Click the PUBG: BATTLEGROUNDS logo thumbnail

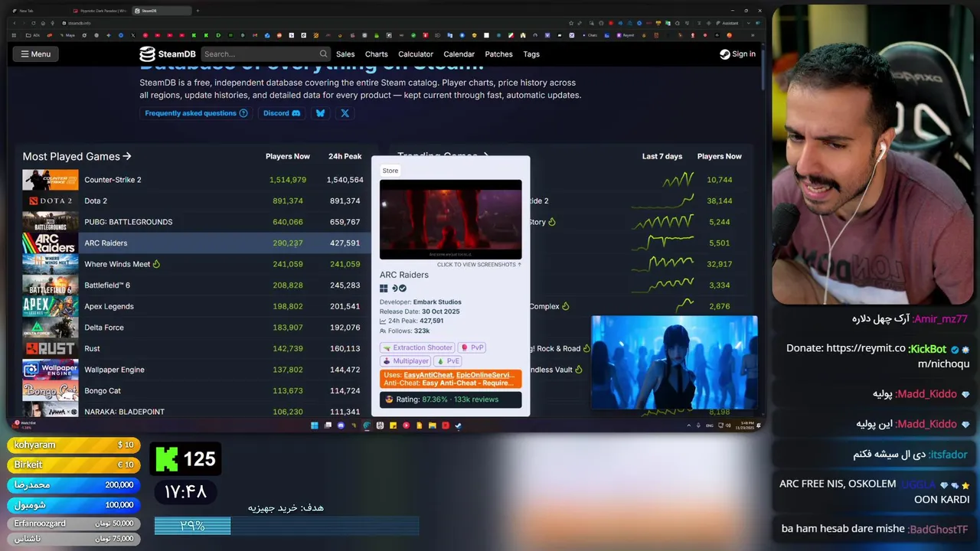(x=50, y=222)
